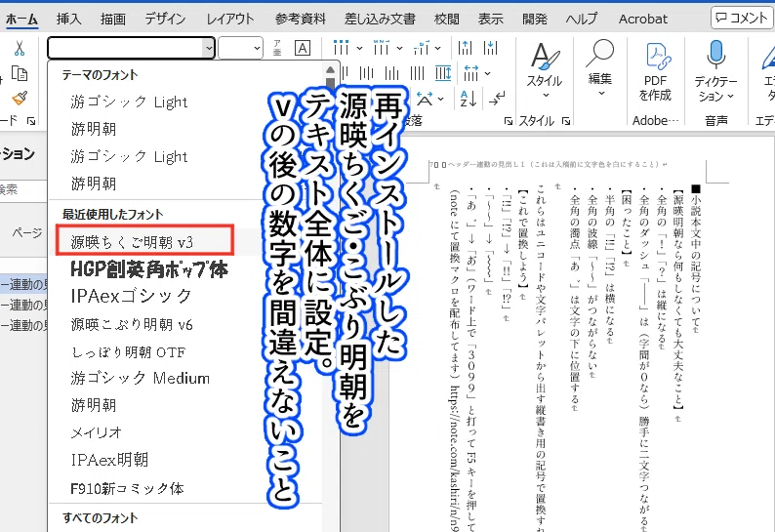775x532 pixels.
Task: Click the note.com hyperlink in document
Action: (x=454, y=458)
